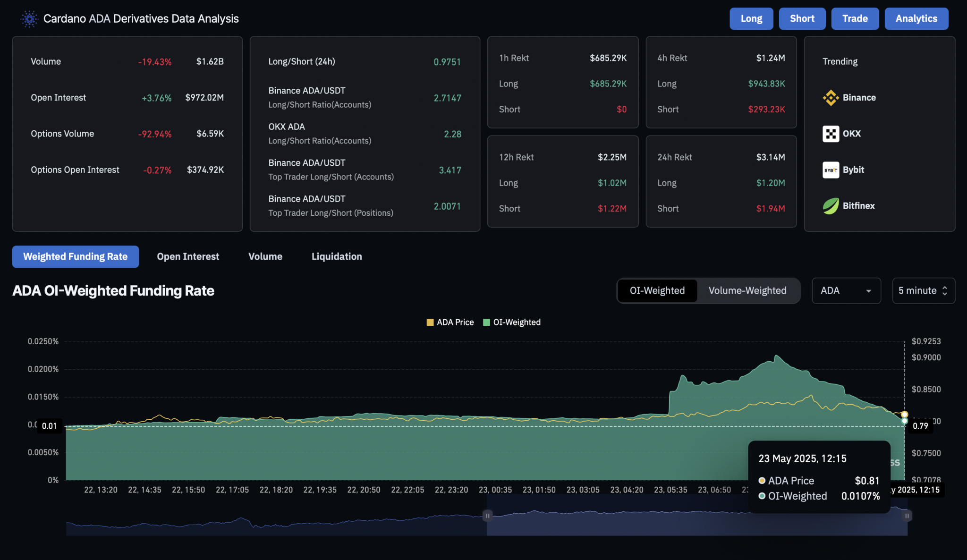Click the right range slider handle

[907, 516]
